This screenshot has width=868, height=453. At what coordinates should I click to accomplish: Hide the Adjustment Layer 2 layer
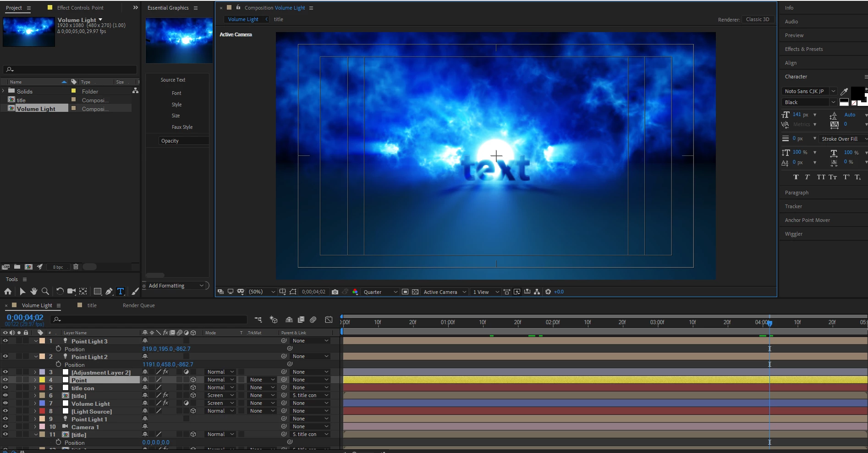point(5,372)
